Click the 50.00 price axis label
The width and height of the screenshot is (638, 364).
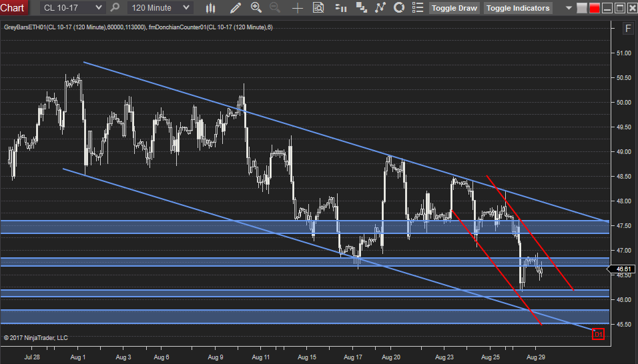pyautogui.click(x=624, y=103)
